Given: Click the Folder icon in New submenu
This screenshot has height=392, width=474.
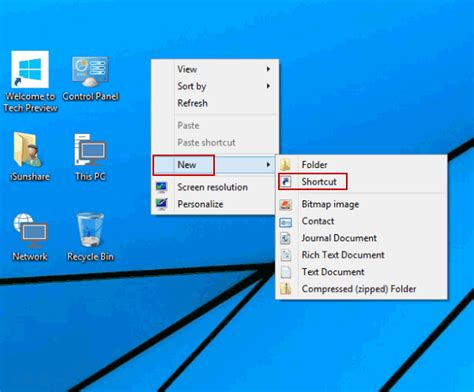Looking at the screenshot, I should (285, 164).
